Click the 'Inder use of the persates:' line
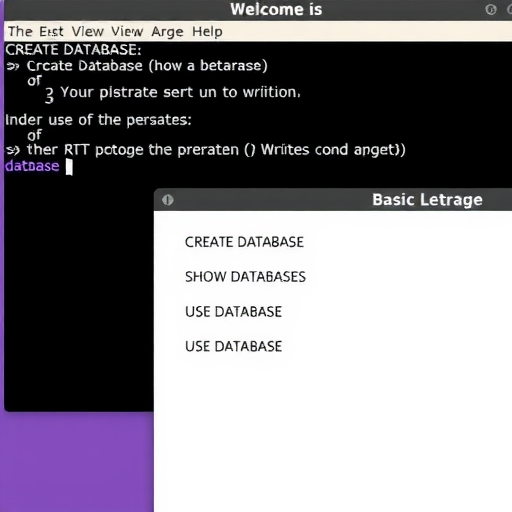Image resolution: width=512 pixels, height=512 pixels. pyautogui.click(x=98, y=120)
